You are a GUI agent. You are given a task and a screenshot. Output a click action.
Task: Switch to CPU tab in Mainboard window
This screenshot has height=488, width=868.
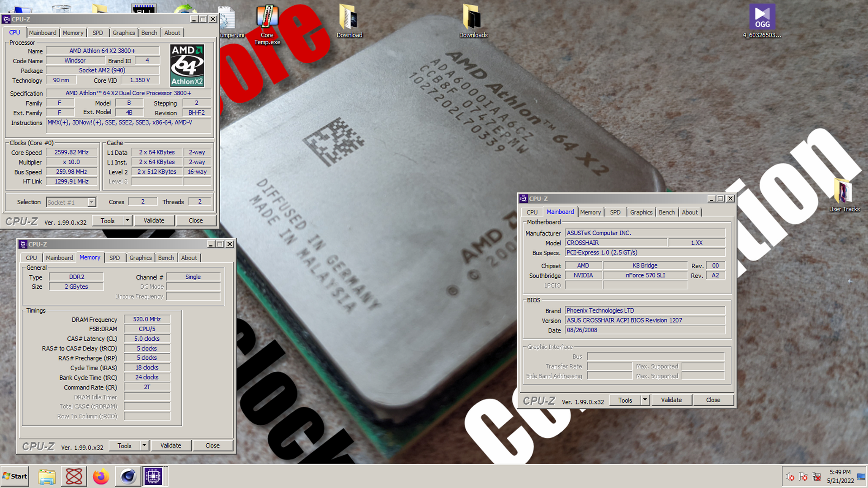pos(532,212)
